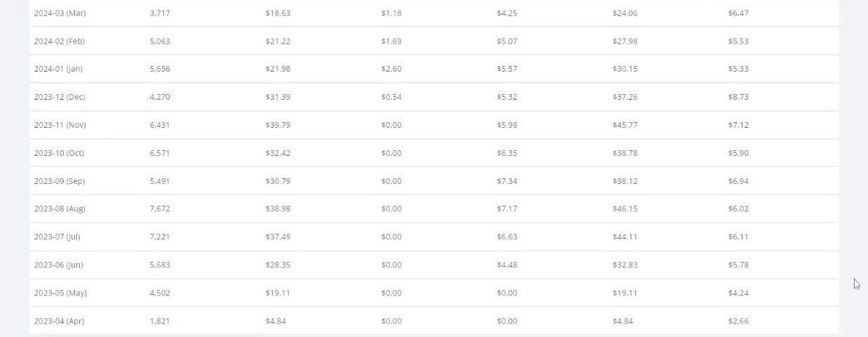The image size is (868, 337).
Task: Select the 2023-09 (Sep) row
Action: coord(434,181)
